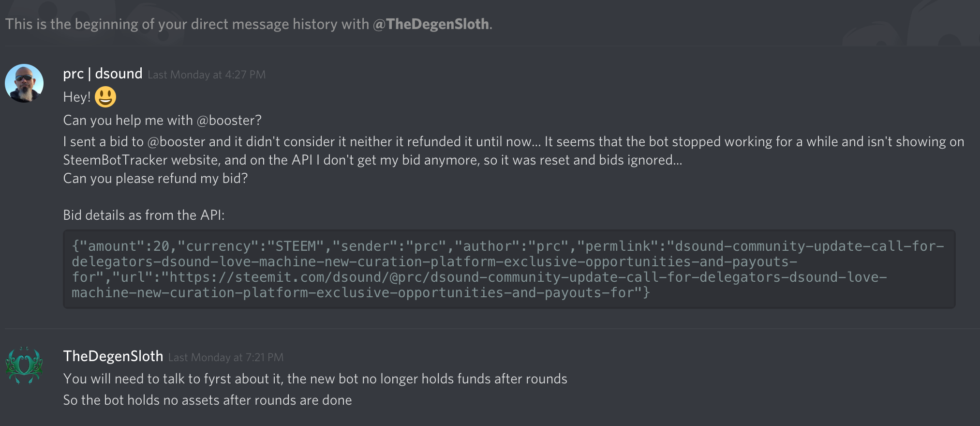Click the SteemBotTracker website sentence line
Viewport: 980px width, 426px height.
pos(372,160)
